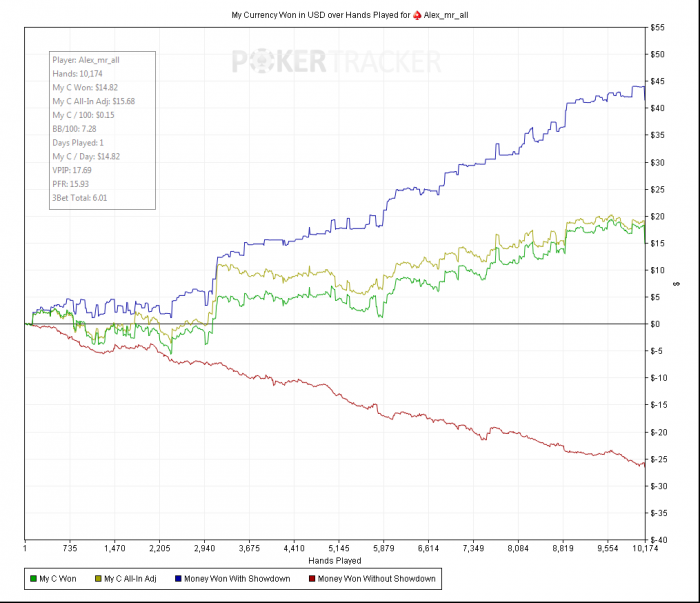Click the 'Hands Played' x-axis label
The width and height of the screenshot is (700, 603).
click(334, 561)
